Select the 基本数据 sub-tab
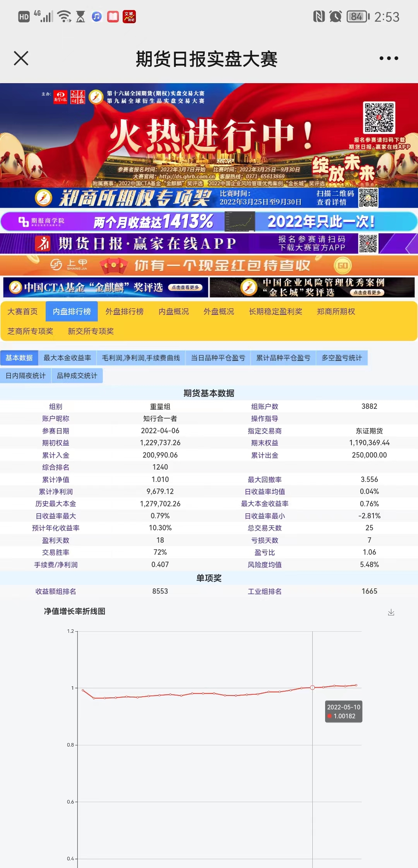The image size is (418, 868). (x=19, y=358)
